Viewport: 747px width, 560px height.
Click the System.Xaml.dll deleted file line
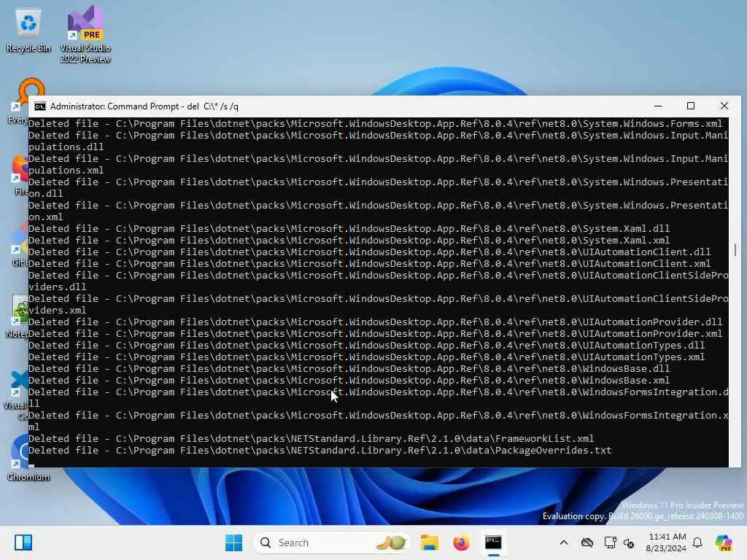[349, 228]
